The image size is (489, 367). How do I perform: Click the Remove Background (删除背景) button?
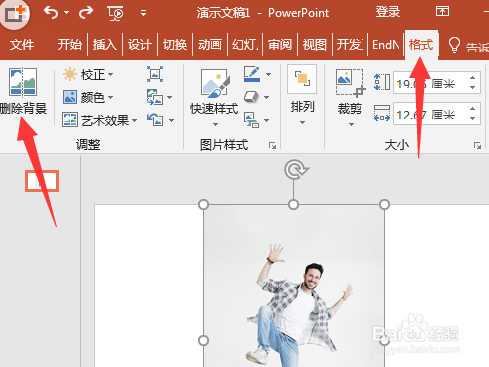click(x=23, y=91)
